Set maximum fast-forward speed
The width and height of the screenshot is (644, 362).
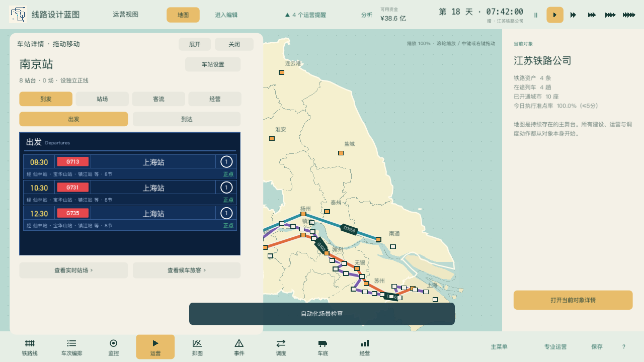[629, 15]
